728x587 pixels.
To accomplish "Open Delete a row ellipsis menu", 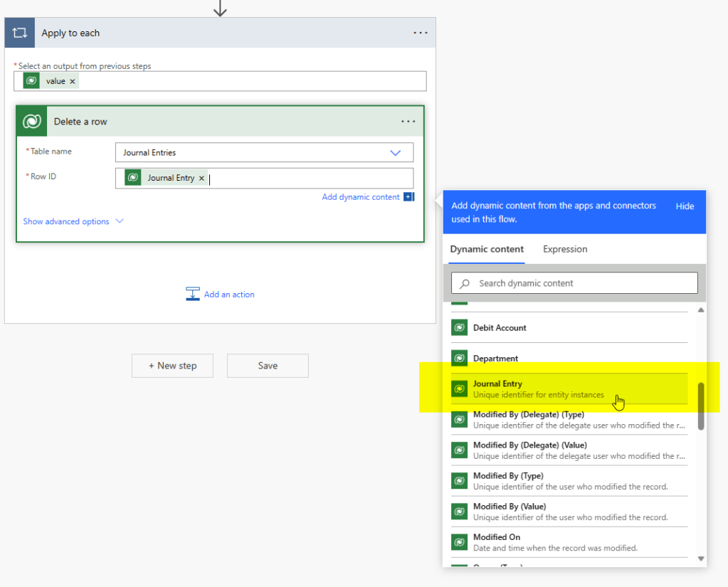I will (x=408, y=122).
